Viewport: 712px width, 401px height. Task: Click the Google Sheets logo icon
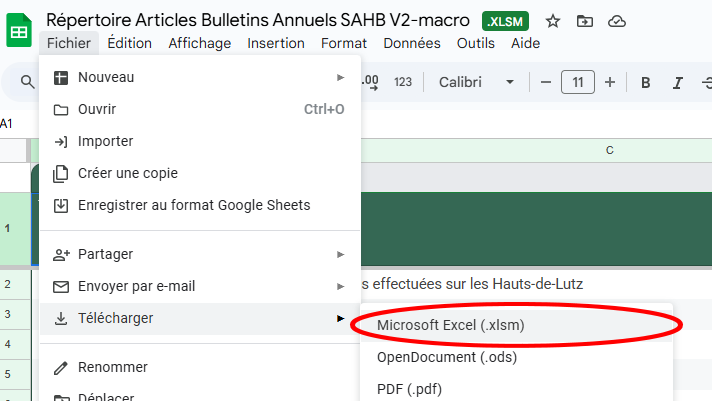coord(19,31)
